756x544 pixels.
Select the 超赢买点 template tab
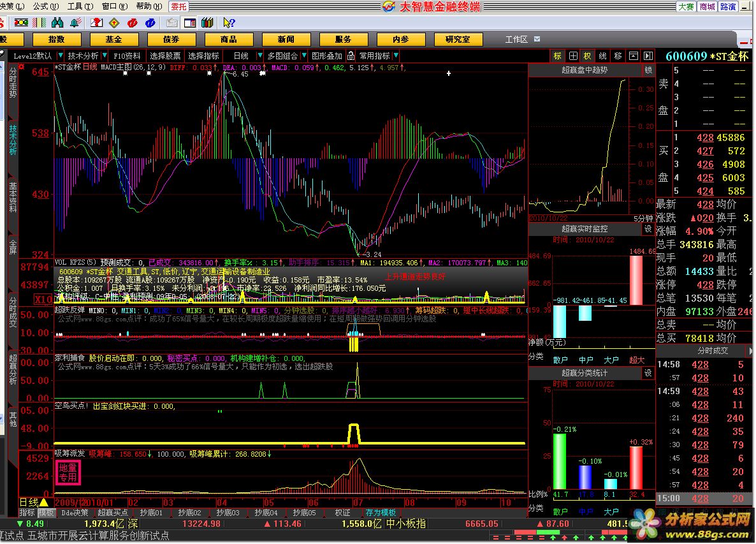coord(113,513)
